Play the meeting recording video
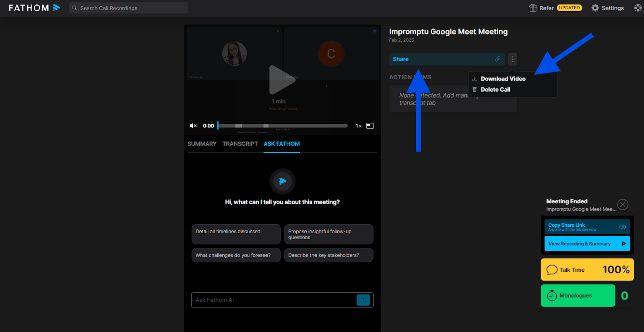Viewport: 644px width, 332px height. pos(282,80)
